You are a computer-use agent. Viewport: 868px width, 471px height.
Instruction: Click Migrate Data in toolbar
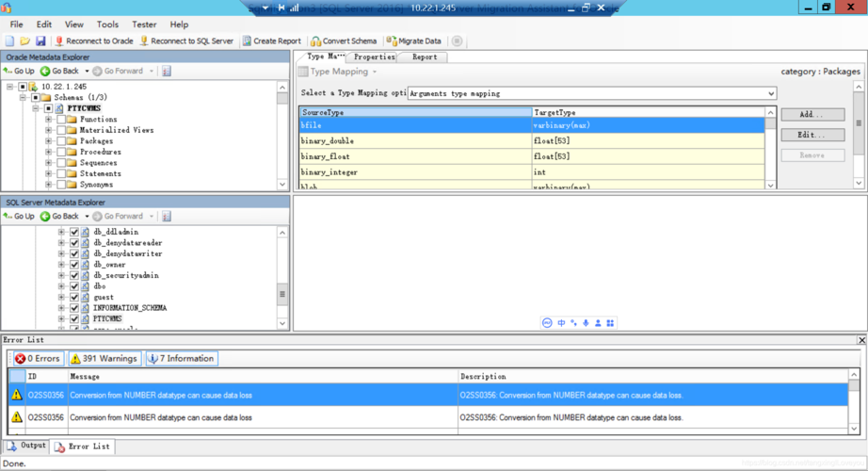click(413, 41)
